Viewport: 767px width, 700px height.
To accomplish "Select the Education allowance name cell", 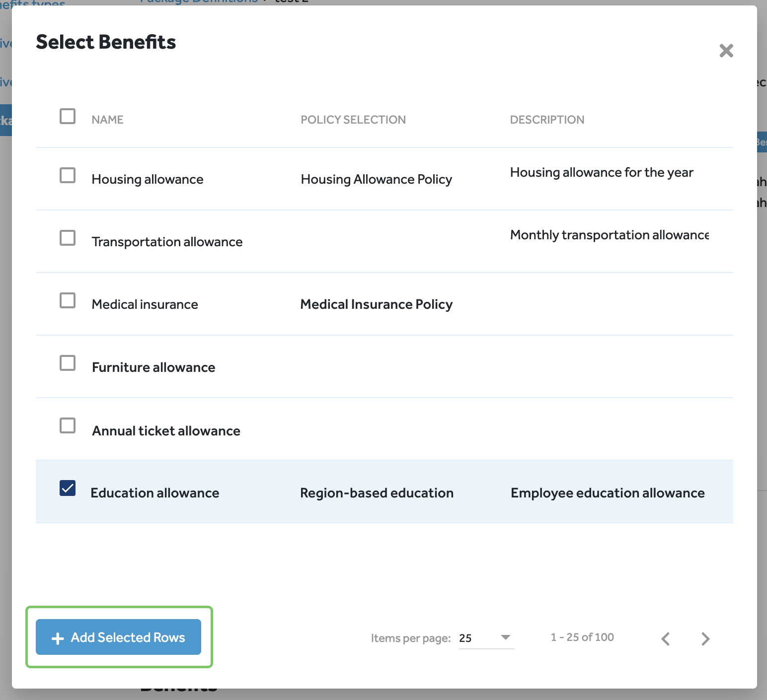I will (154, 493).
